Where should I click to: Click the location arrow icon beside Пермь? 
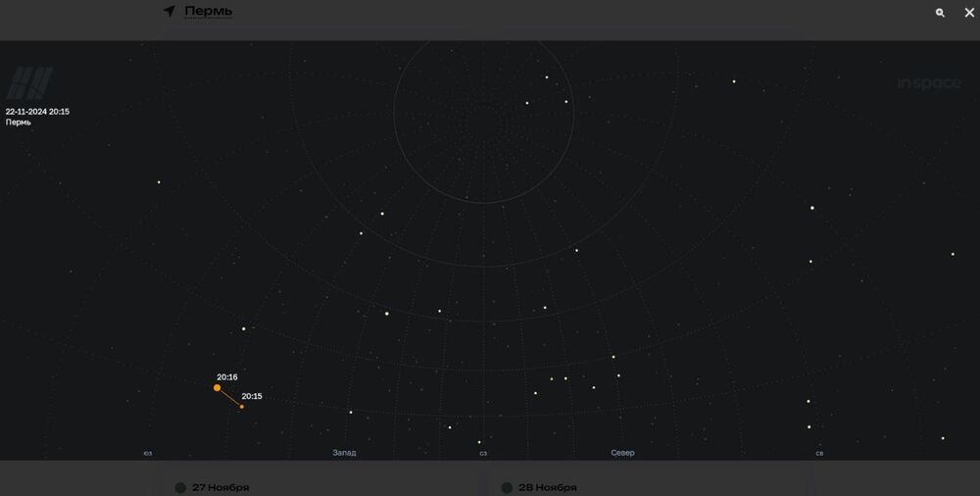[169, 11]
